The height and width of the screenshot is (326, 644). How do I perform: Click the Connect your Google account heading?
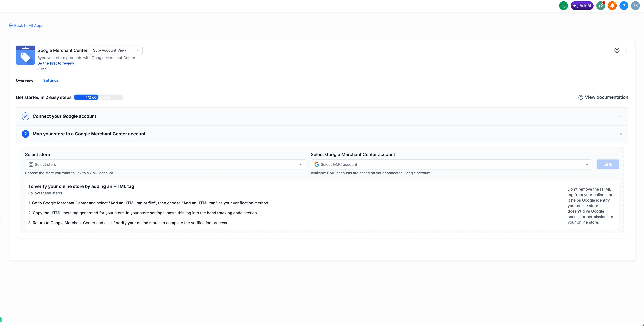click(64, 116)
